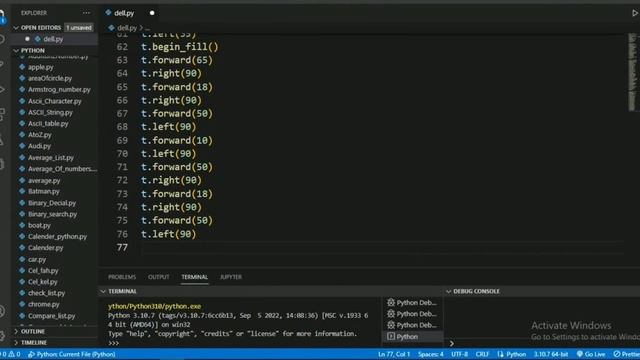This screenshot has height=360, width=640.
Task: Select interpreter 3.10.7 64-bit
Action: click(x=551, y=354)
